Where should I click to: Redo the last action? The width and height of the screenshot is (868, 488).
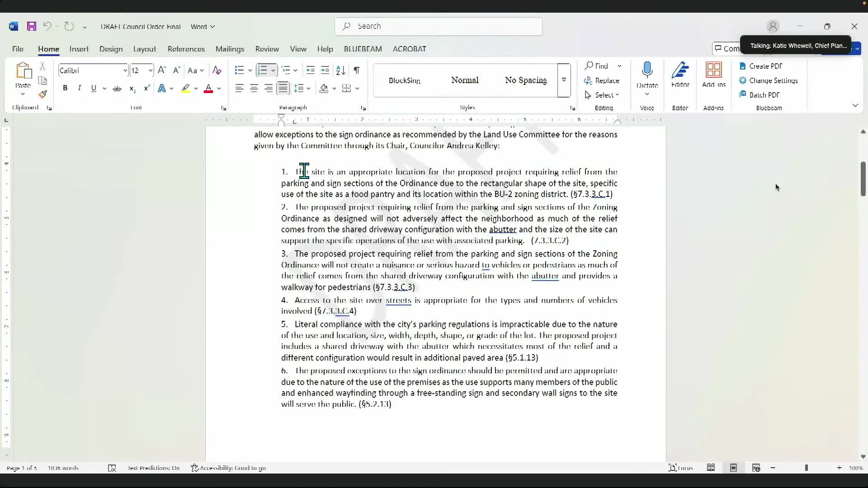[x=69, y=26]
